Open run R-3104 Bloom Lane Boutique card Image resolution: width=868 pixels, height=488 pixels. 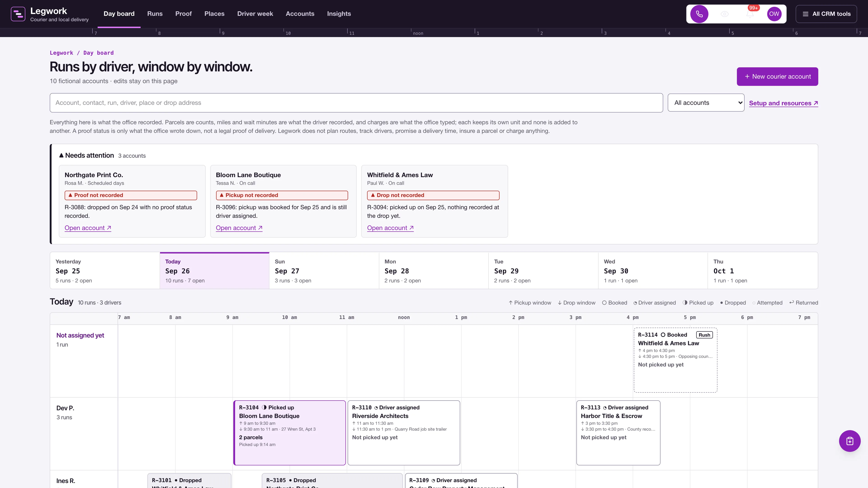click(x=289, y=433)
